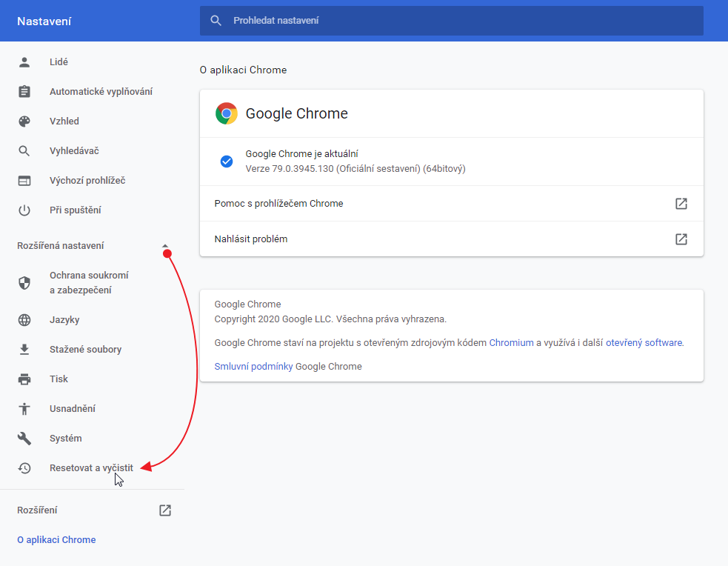Image resolution: width=728 pixels, height=566 pixels.
Task: Click the download icon for Stažené soubory
Action: pyautogui.click(x=24, y=350)
